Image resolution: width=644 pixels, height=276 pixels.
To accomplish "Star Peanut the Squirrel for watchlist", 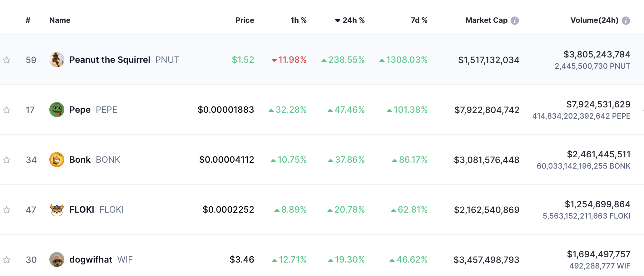I will pos(7,60).
